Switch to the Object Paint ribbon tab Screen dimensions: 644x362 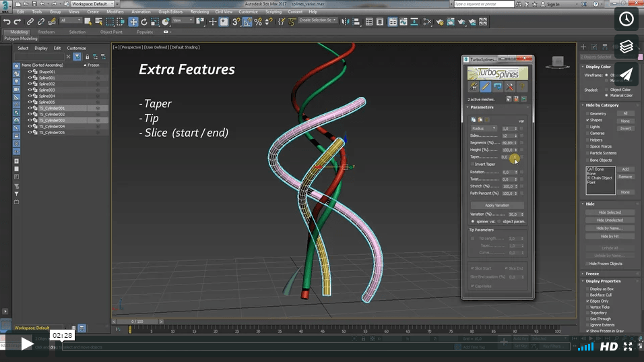point(111,32)
